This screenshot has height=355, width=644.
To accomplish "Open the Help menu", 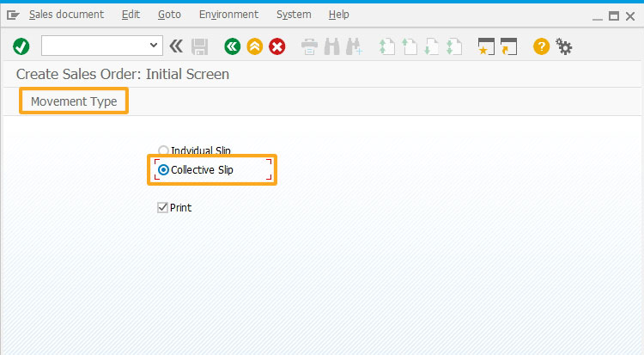I will 339,15.
